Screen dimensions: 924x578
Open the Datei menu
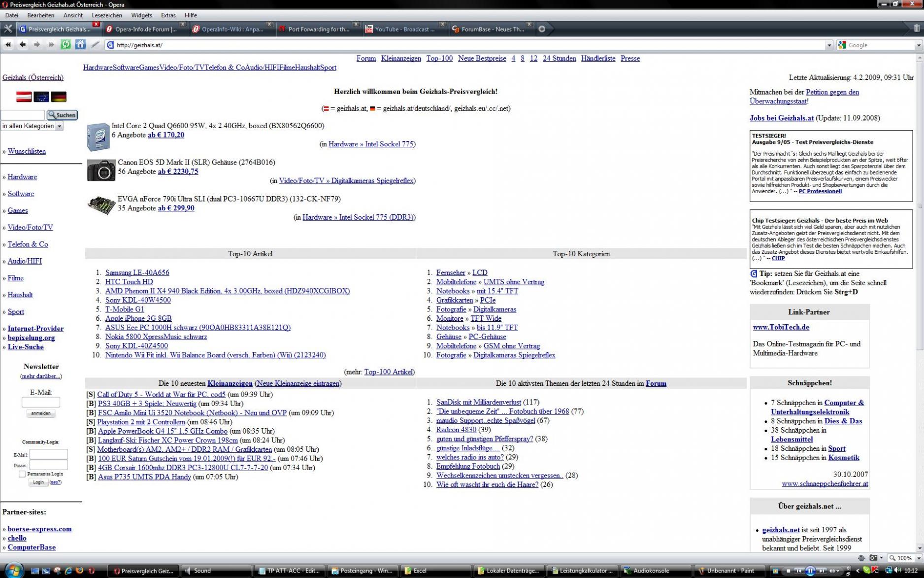12,15
